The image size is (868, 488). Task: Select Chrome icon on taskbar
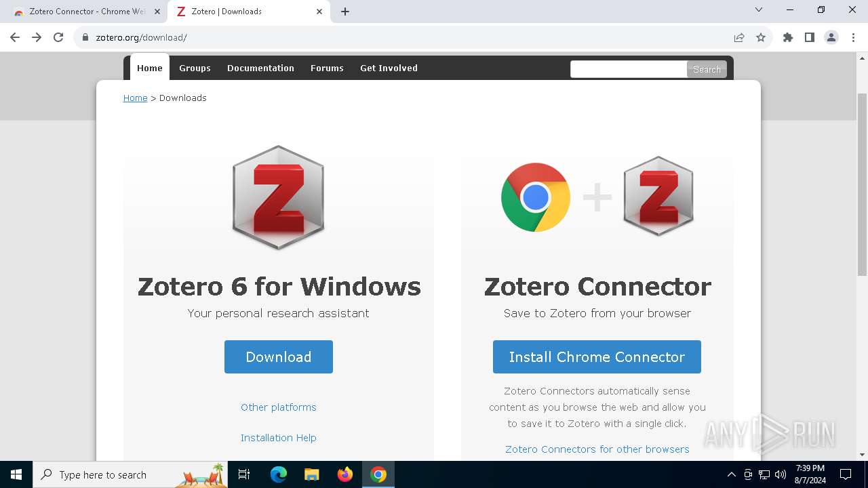tap(378, 474)
